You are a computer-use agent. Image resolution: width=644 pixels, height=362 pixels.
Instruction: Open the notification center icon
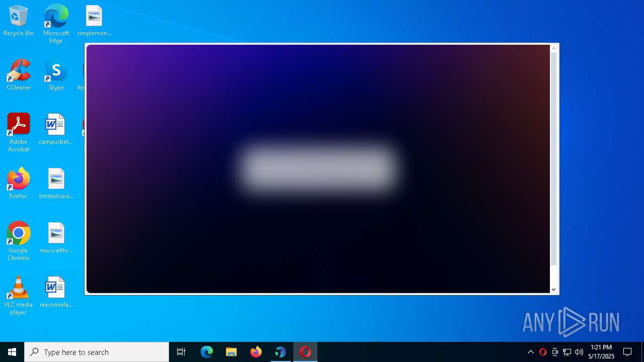[627, 352]
